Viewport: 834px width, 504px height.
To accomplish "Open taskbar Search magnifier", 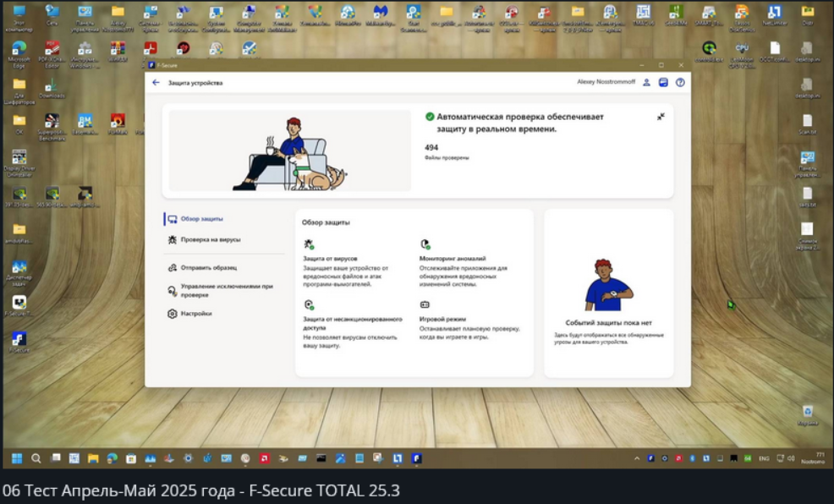I will tap(36, 458).
